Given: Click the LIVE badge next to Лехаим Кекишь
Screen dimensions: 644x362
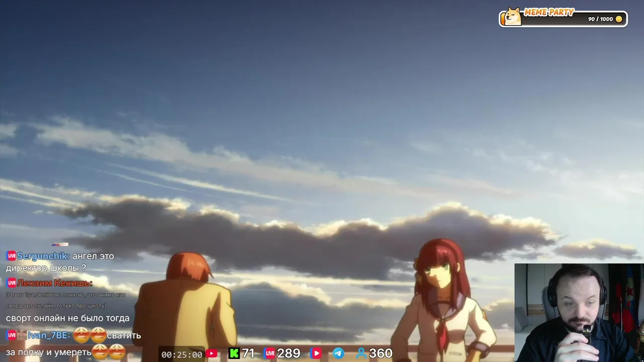Looking at the screenshot, I should tap(11, 283).
